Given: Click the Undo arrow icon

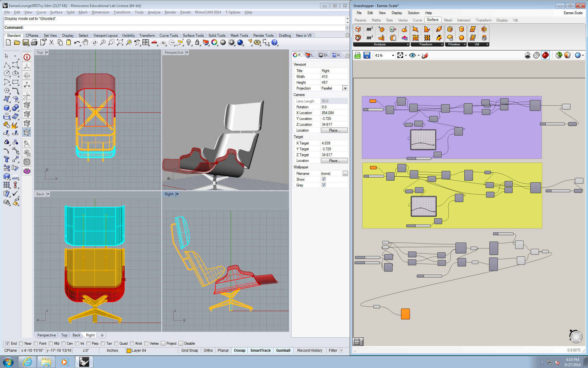Looking at the screenshot, I should click(77, 43).
